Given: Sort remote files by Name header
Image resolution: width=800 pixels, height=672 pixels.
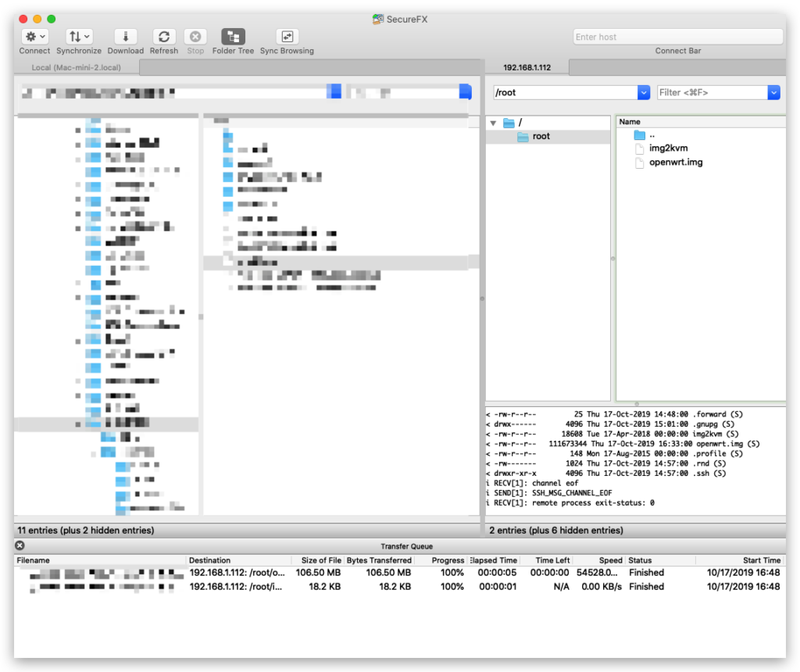Looking at the screenshot, I should [630, 122].
